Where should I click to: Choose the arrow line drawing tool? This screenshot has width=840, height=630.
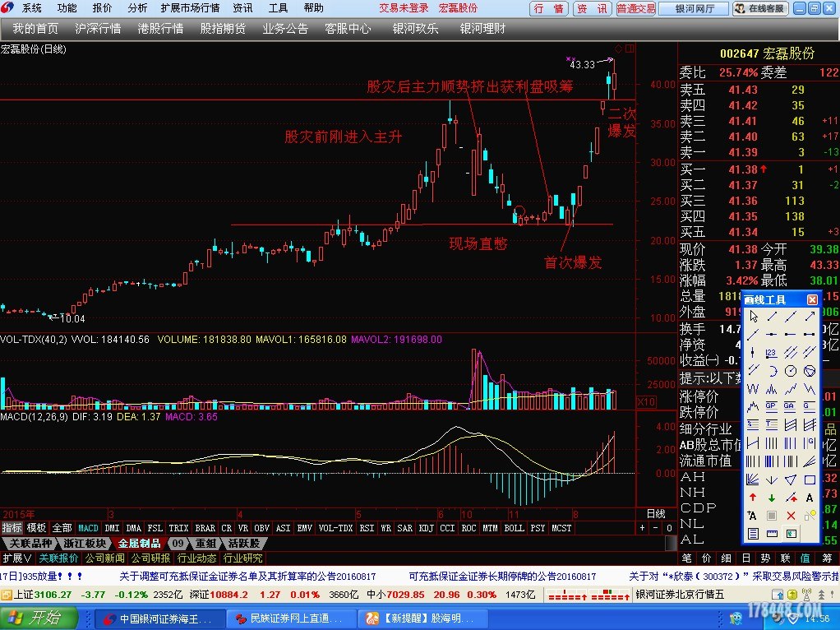(810, 316)
